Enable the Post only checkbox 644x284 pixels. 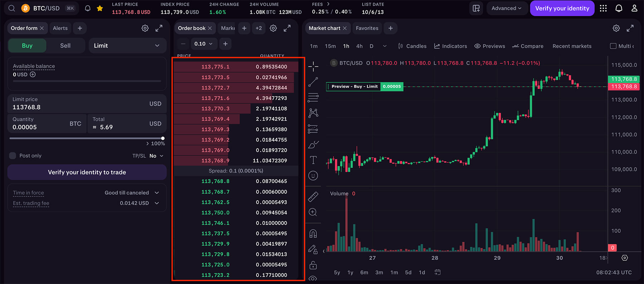click(x=13, y=156)
